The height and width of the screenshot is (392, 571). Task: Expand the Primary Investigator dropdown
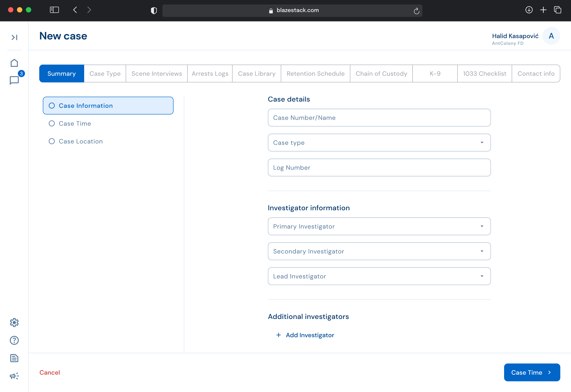click(x=379, y=226)
